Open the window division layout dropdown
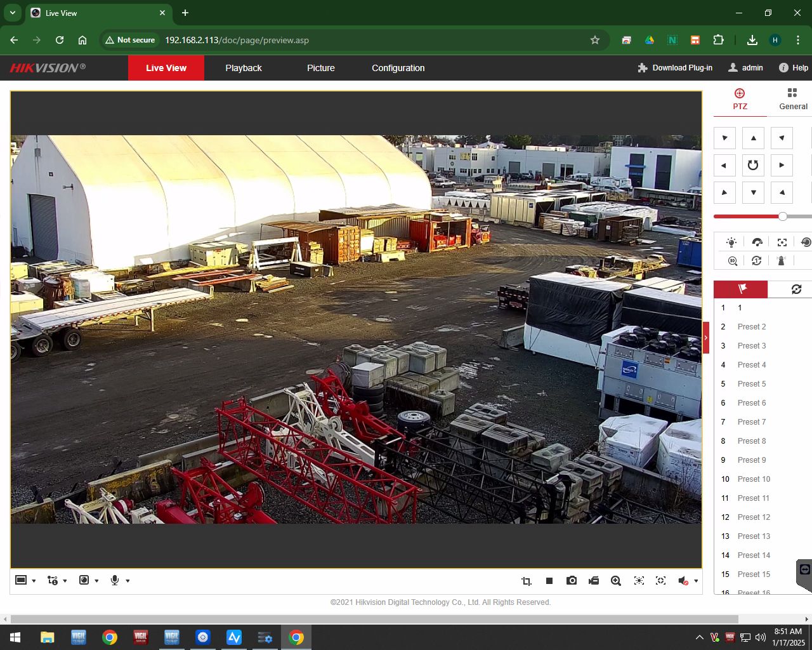The width and height of the screenshot is (812, 650). point(34,581)
